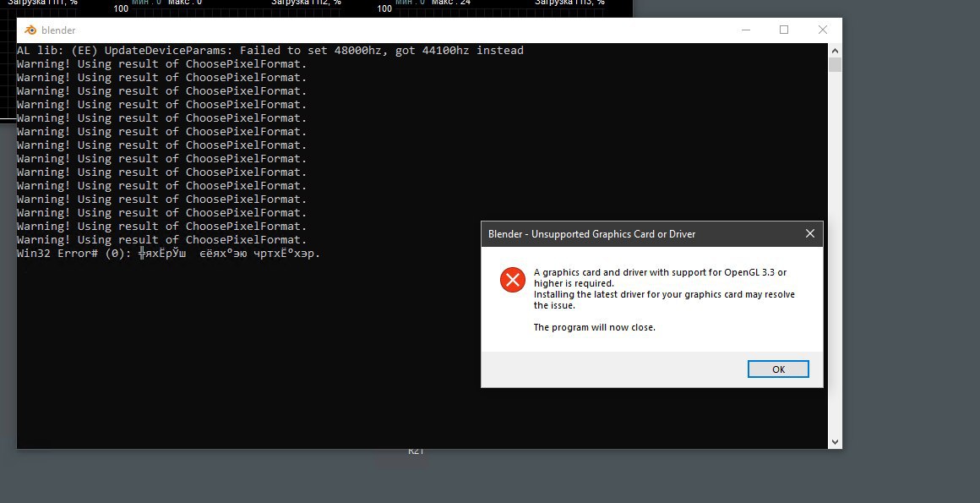980x503 pixels.
Task: Click the red error icon in dialog
Action: (513, 280)
